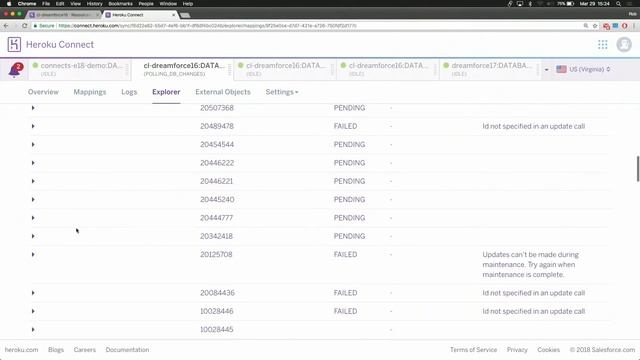Open the notifications bell icon
Viewport: 640px width, 360px height.
(x=16, y=70)
